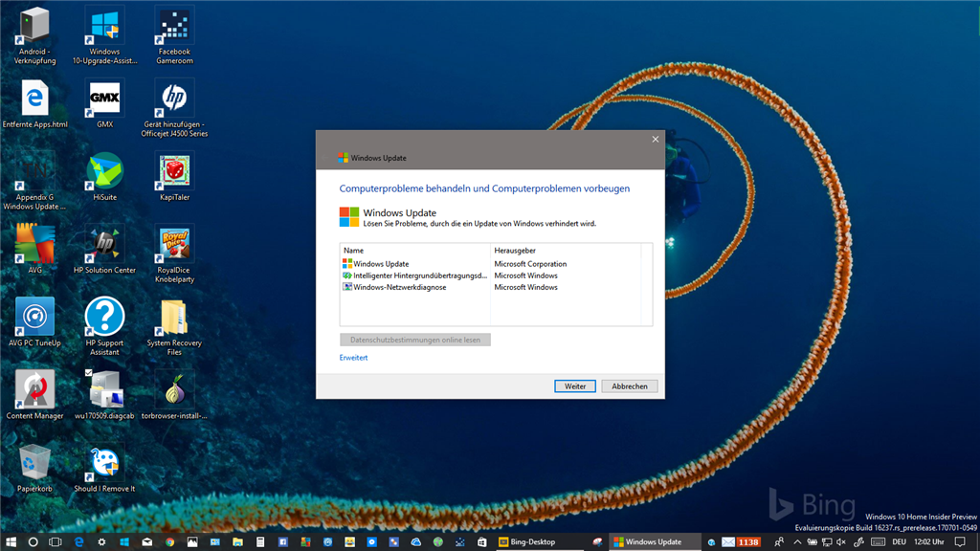Open Settings gear on the taskbar
This screenshot has height=551, width=980.
pos(101,542)
